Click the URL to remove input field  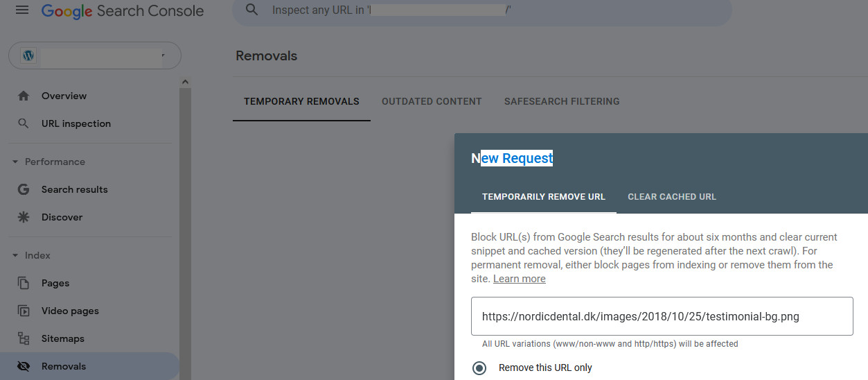click(662, 316)
